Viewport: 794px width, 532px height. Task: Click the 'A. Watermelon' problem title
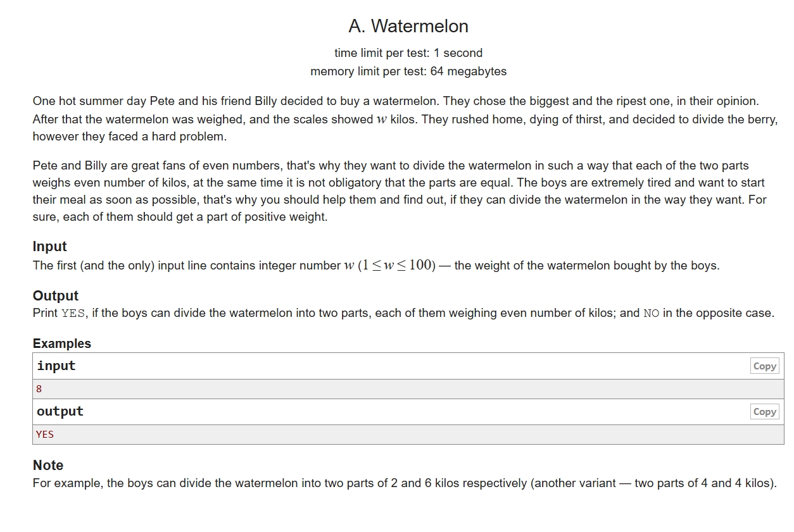(x=408, y=26)
